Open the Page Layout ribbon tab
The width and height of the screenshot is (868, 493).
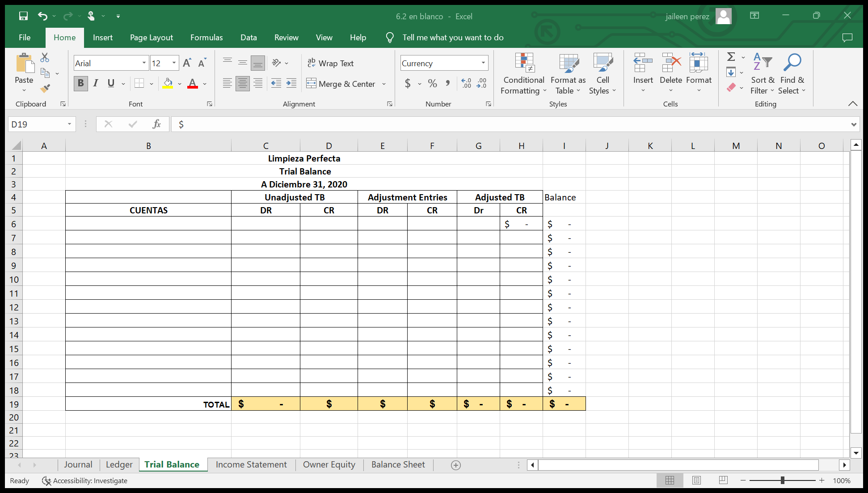pyautogui.click(x=152, y=38)
